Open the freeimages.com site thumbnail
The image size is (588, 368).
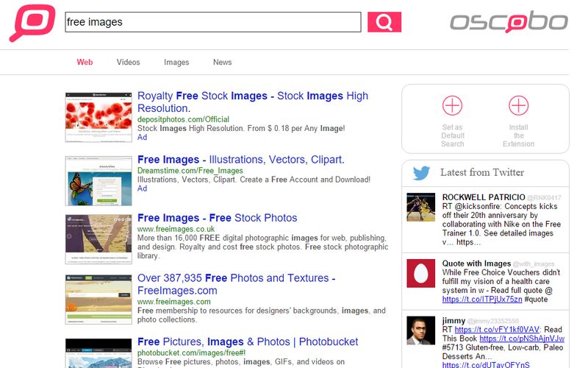coord(98,300)
